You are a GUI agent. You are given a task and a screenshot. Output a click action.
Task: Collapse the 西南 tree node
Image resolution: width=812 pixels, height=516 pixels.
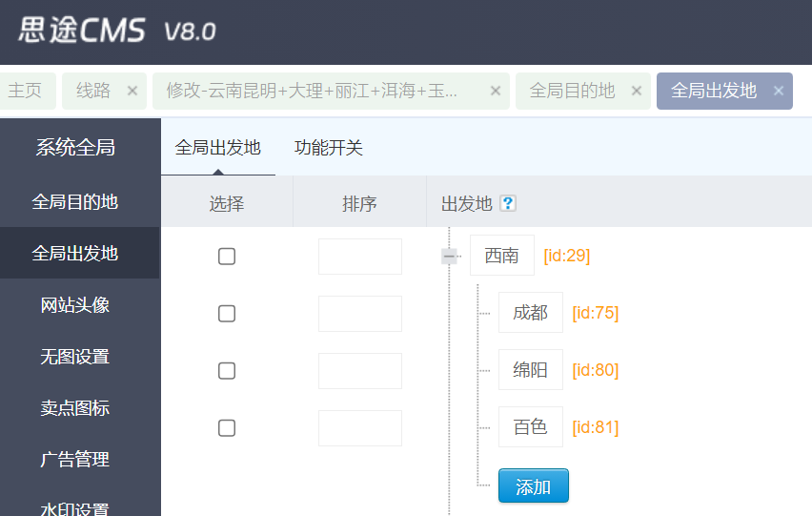click(449, 256)
